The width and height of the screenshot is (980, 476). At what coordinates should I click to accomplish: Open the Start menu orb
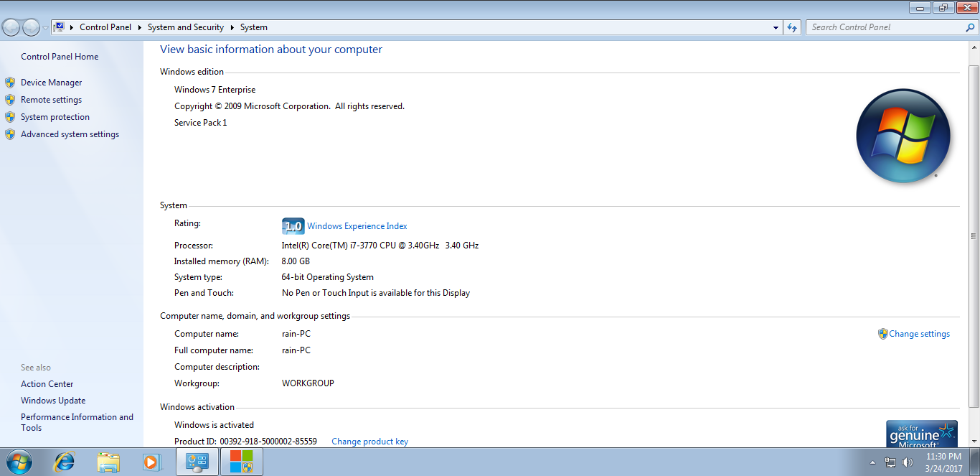coord(19,462)
